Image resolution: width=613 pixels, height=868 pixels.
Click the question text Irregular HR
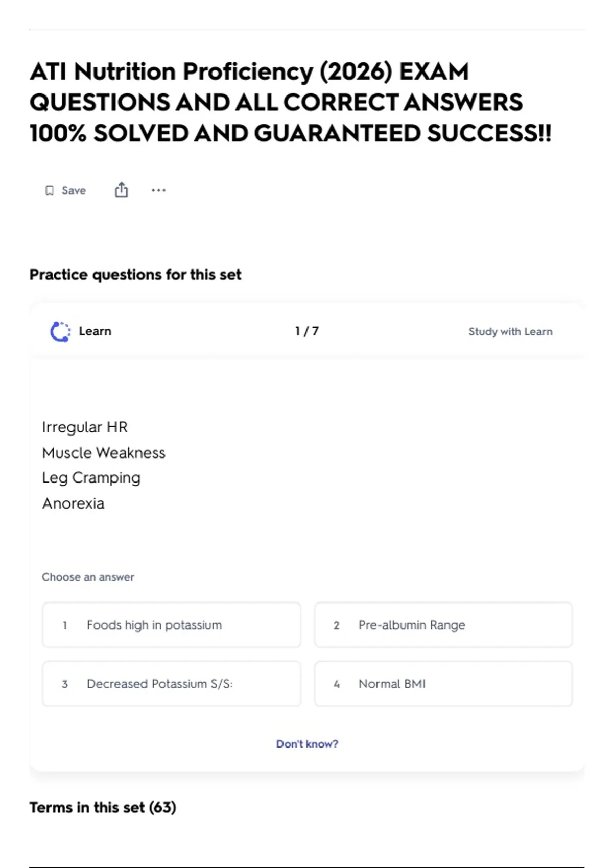pyautogui.click(x=85, y=427)
